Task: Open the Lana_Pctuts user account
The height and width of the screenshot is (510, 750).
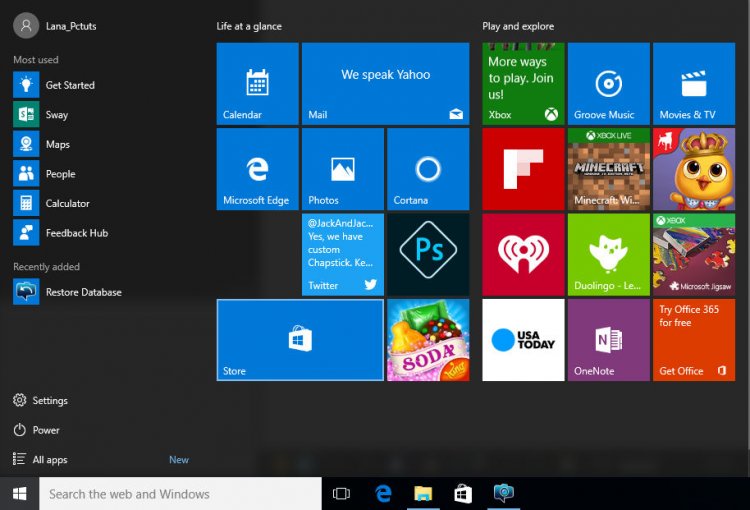Action: (x=55, y=26)
